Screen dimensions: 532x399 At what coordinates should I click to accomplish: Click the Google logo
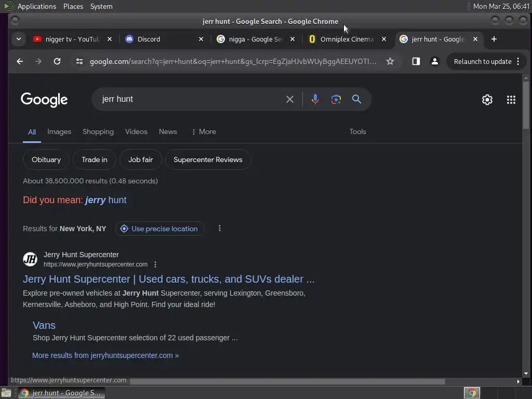(x=44, y=99)
